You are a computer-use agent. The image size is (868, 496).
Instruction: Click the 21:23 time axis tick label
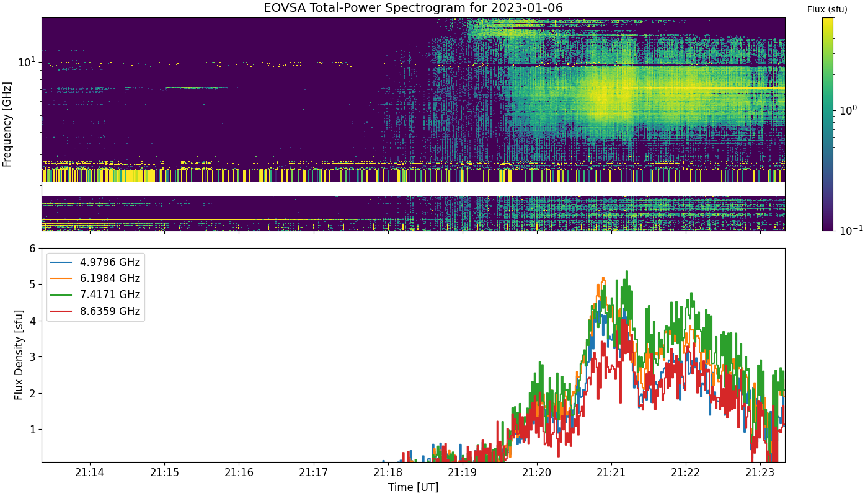[760, 472]
